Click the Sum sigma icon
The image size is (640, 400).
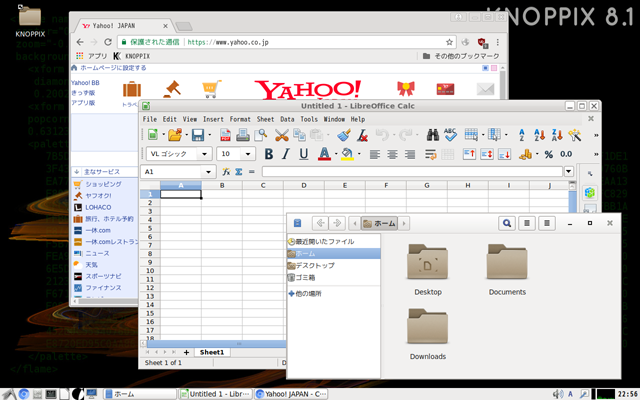[x=239, y=172]
